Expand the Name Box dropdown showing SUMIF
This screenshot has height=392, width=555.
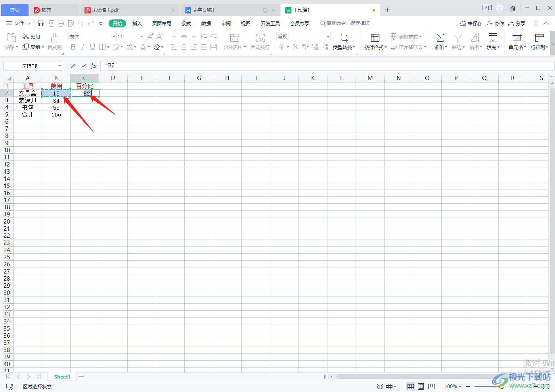pyautogui.click(x=60, y=66)
